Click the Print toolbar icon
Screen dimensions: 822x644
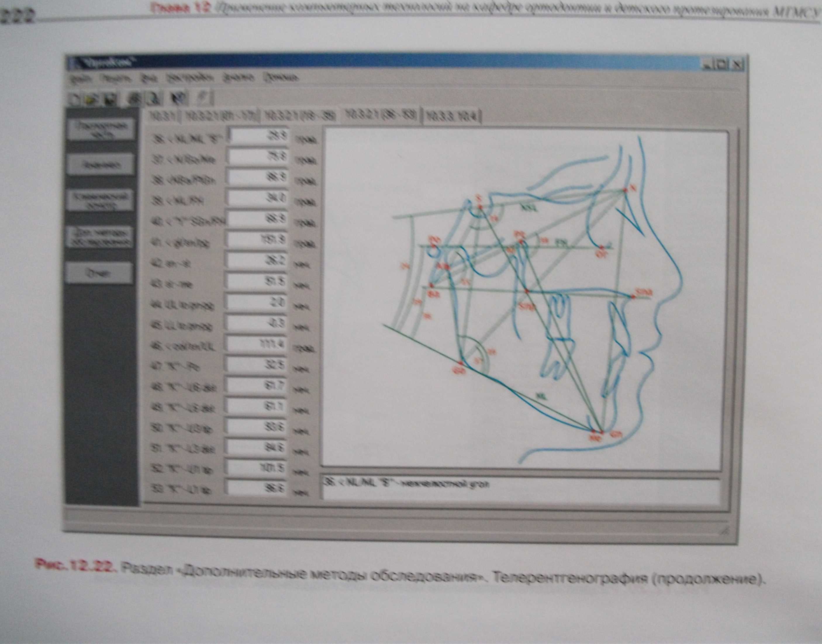point(134,99)
